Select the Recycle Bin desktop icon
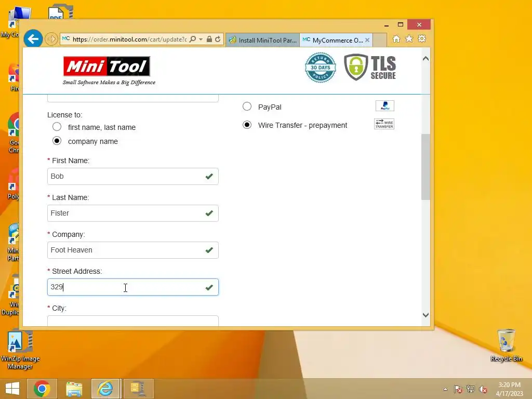This screenshot has height=399, width=532. pos(506,345)
